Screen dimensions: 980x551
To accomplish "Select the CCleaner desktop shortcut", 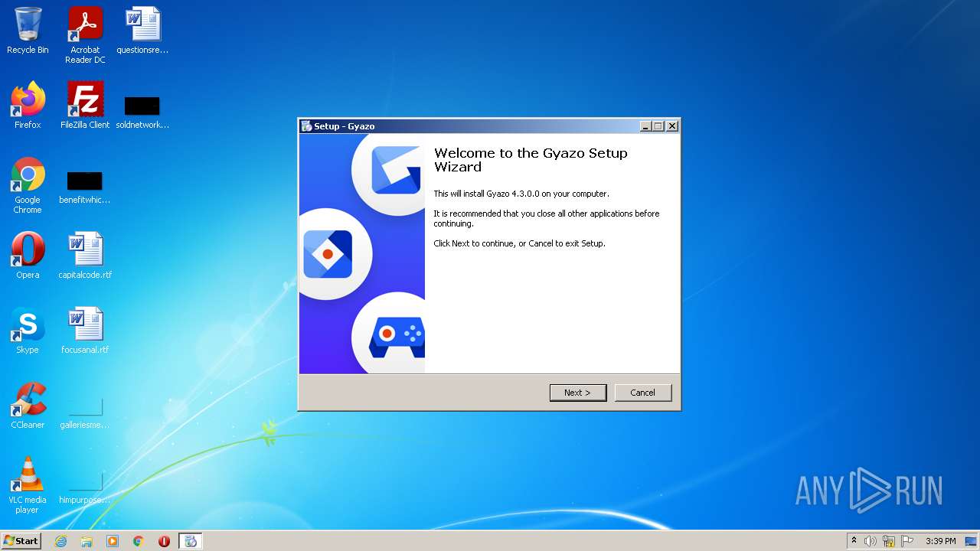I will click(x=28, y=406).
